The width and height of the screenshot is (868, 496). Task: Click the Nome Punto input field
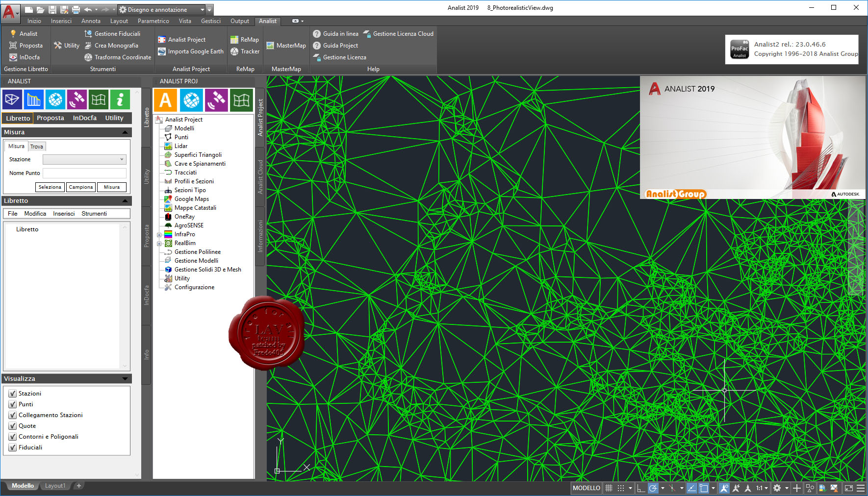point(84,173)
